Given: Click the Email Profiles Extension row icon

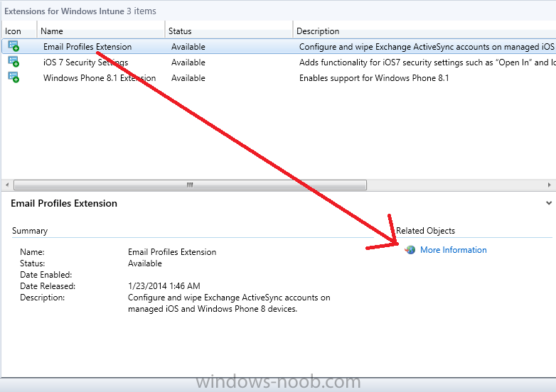Looking at the screenshot, I should pos(14,46).
